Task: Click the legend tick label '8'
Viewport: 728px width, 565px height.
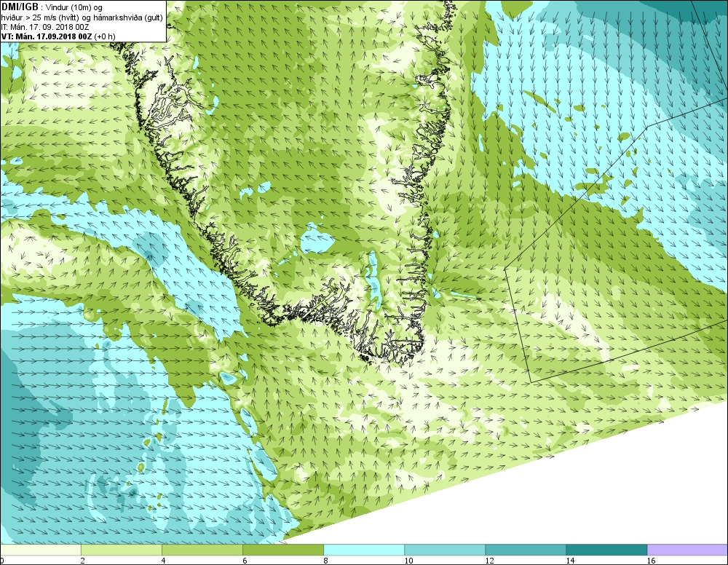Action: 326,561
